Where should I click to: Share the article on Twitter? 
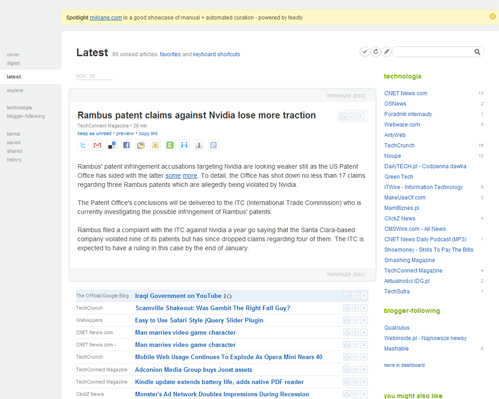click(83, 145)
